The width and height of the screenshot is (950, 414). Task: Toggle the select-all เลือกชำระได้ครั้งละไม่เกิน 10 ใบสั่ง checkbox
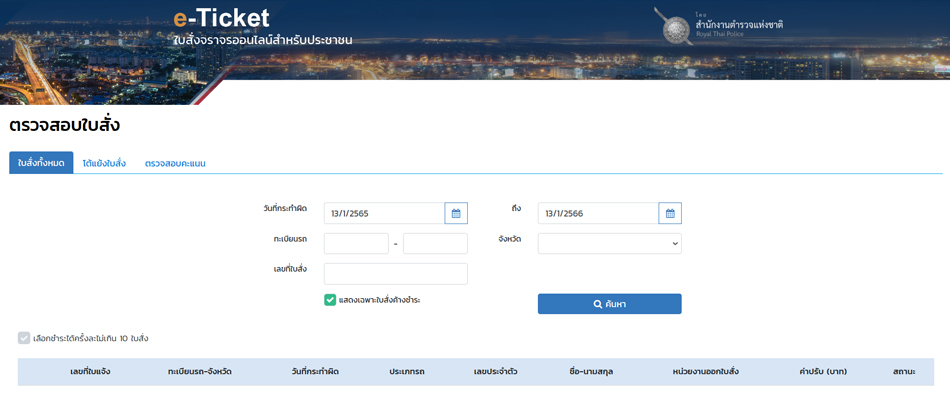point(24,338)
